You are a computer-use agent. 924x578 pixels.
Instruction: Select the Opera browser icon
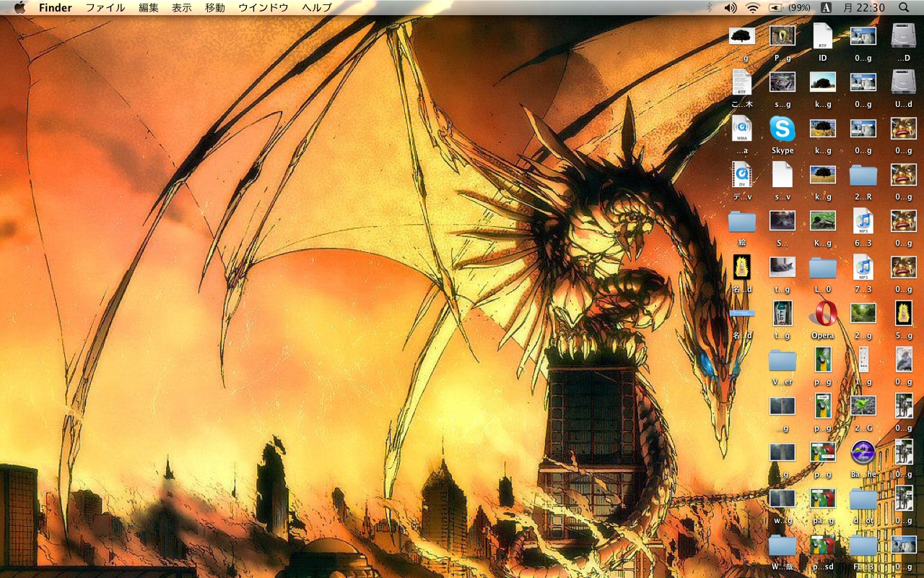point(823,314)
